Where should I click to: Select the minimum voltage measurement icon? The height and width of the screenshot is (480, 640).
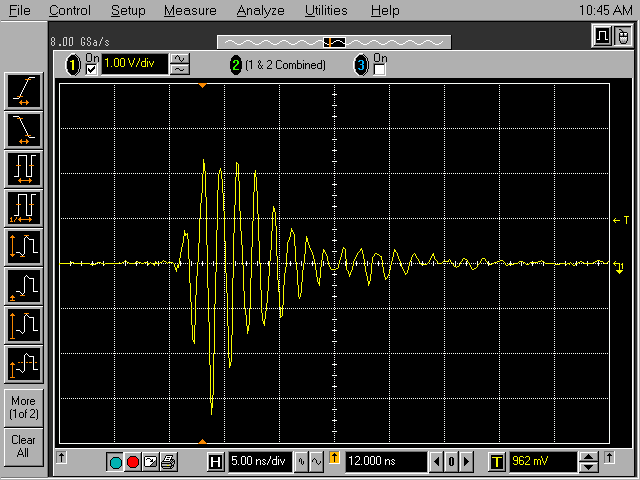(24, 287)
